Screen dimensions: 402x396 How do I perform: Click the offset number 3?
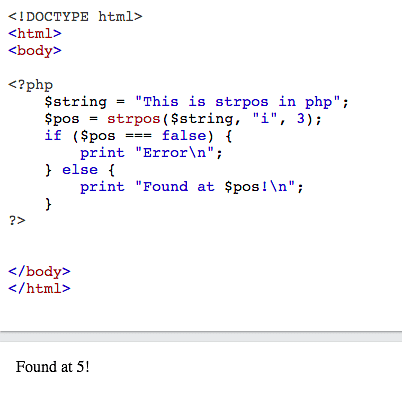[x=301, y=118]
